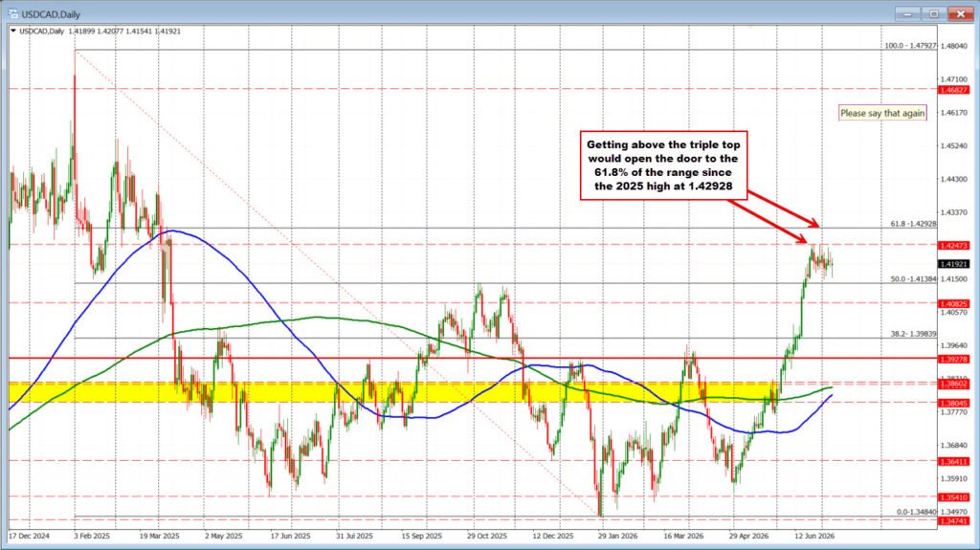Click the 1.35910 price scale value
This screenshot has width=980, height=550.
(x=954, y=479)
